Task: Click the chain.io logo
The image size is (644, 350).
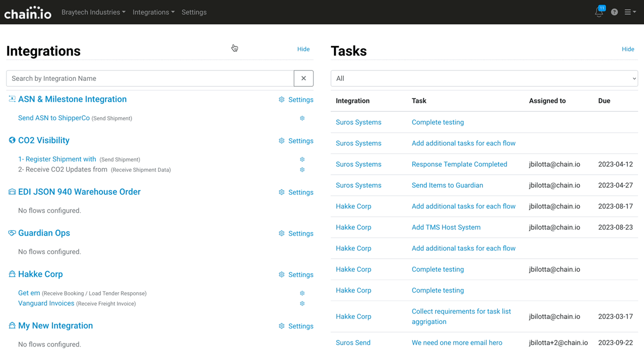Action: pos(28,12)
